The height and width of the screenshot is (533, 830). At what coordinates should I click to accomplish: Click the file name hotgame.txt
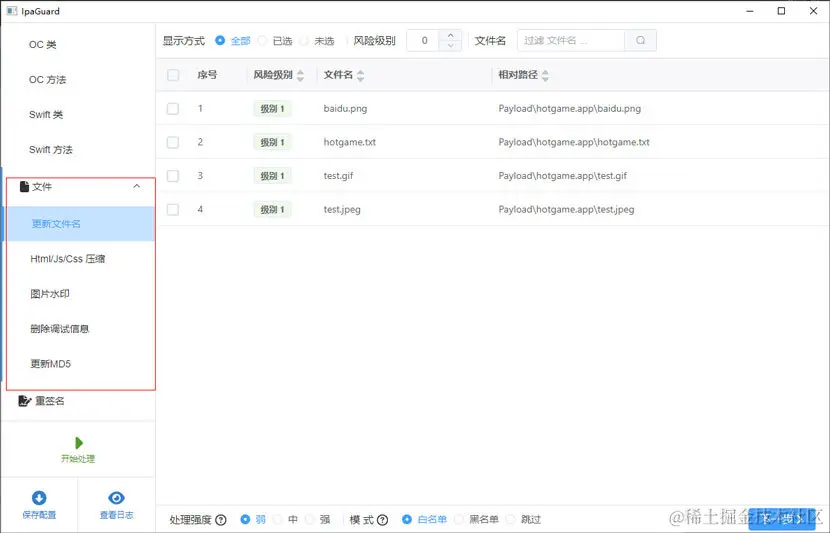coord(349,142)
